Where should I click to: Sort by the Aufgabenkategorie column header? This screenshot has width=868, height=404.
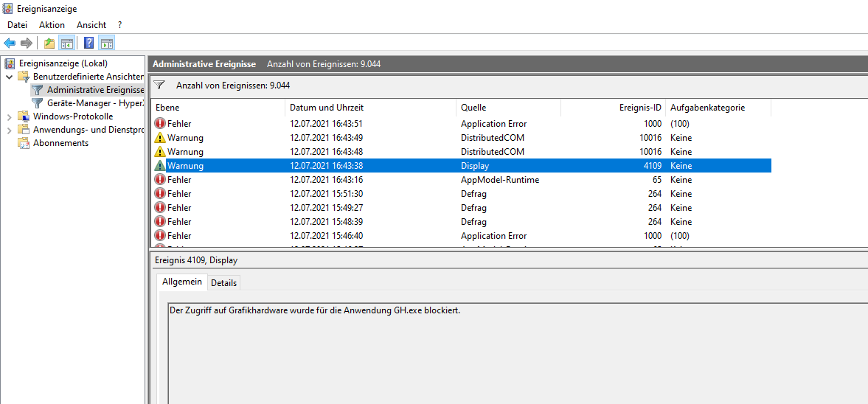(x=718, y=108)
